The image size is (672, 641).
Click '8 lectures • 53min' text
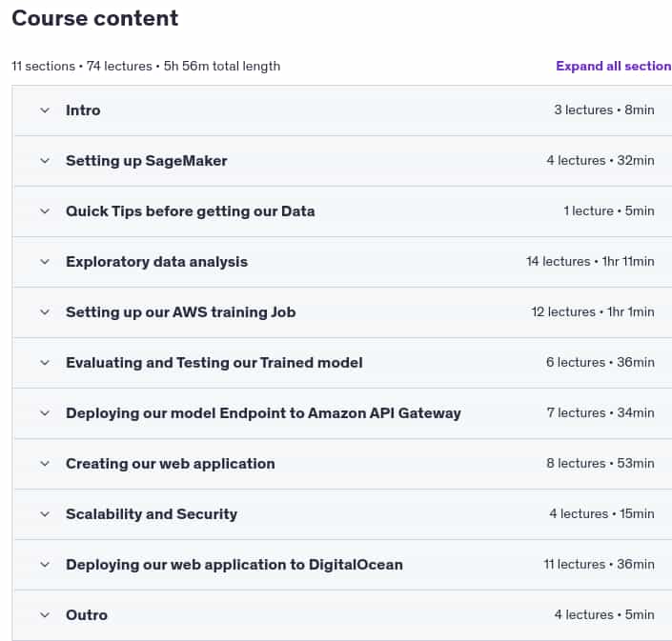(601, 464)
